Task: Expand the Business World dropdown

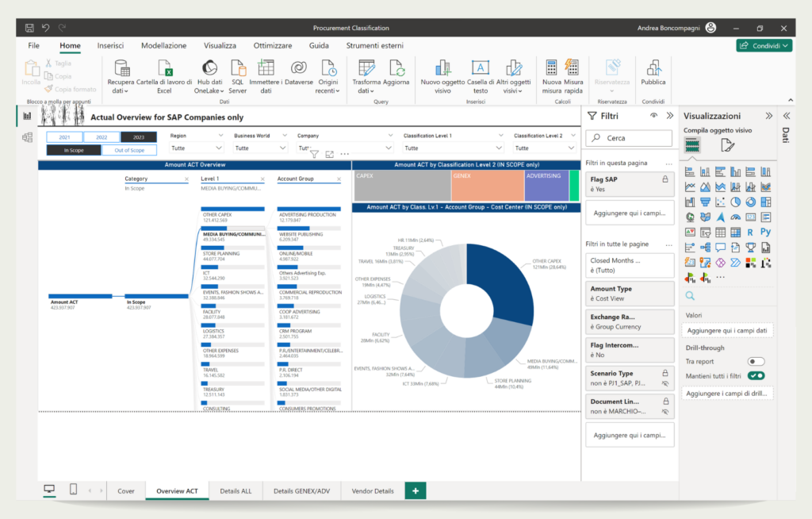Action: click(260, 148)
